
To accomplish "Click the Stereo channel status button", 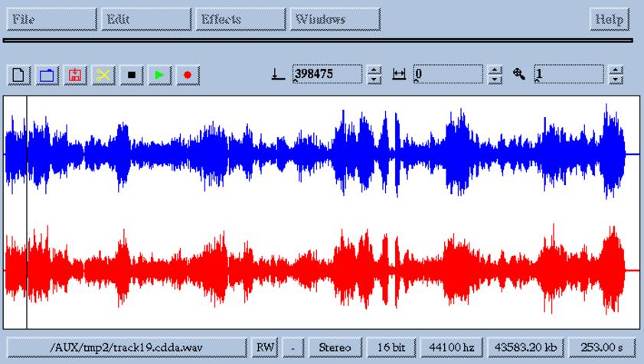I will point(335,347).
